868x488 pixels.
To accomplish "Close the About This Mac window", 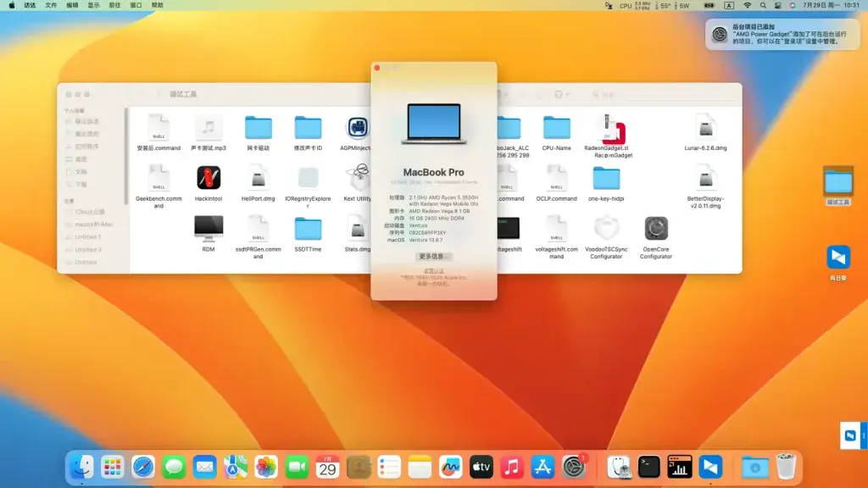I will 377,68.
